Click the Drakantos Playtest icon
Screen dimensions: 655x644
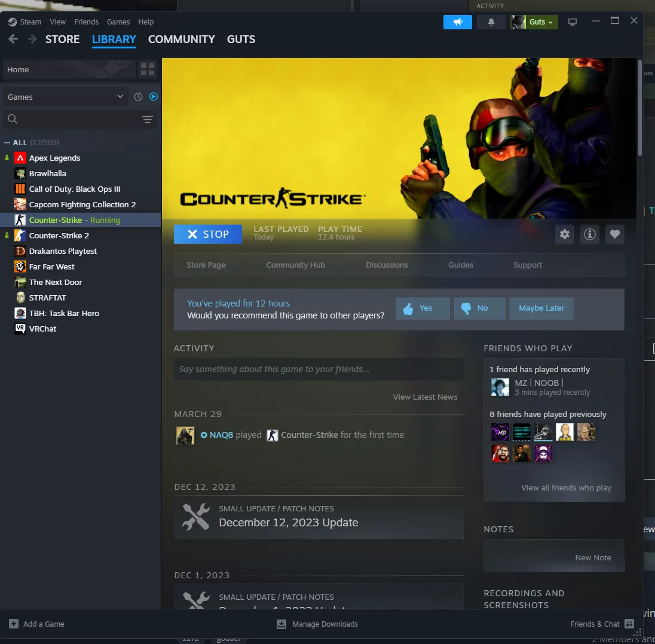[x=20, y=251]
